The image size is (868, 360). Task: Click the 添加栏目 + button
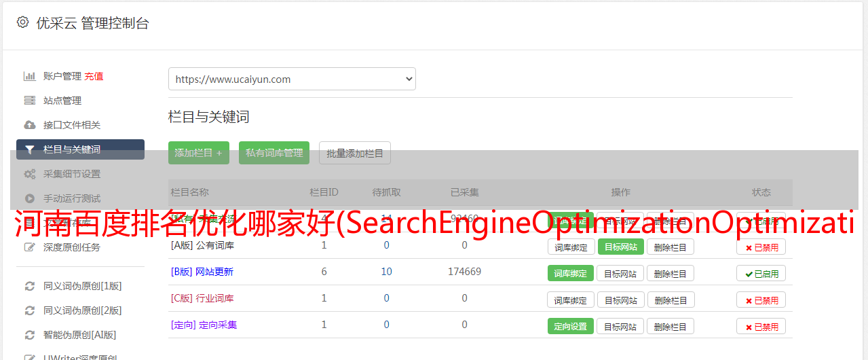click(x=199, y=153)
